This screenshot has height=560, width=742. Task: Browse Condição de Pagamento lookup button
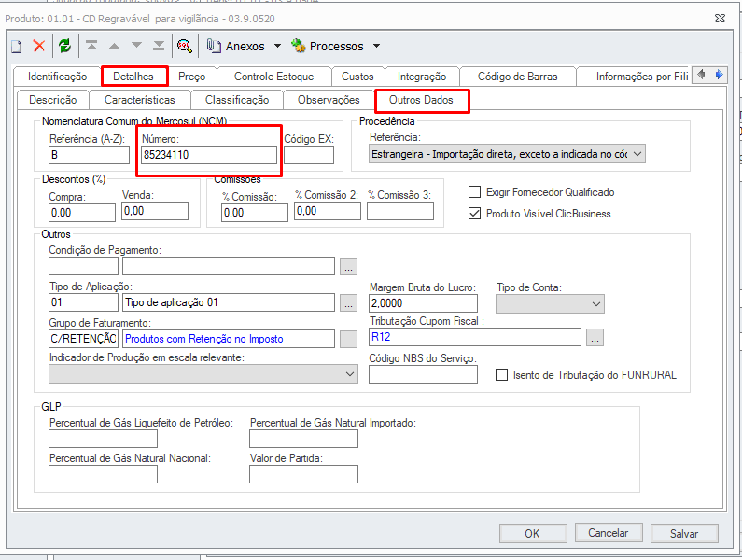pyautogui.click(x=348, y=267)
